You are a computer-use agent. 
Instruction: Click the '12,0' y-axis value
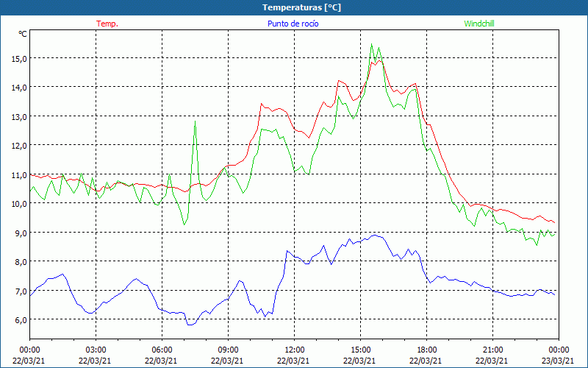tap(20, 146)
